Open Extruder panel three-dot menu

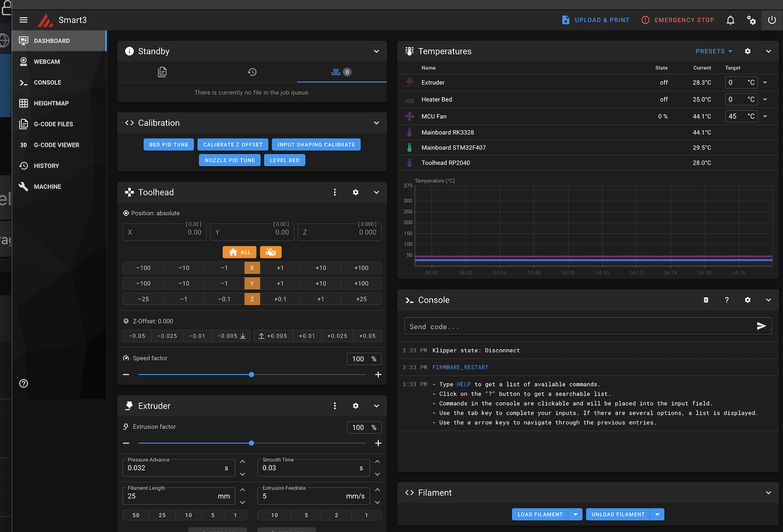tap(334, 406)
